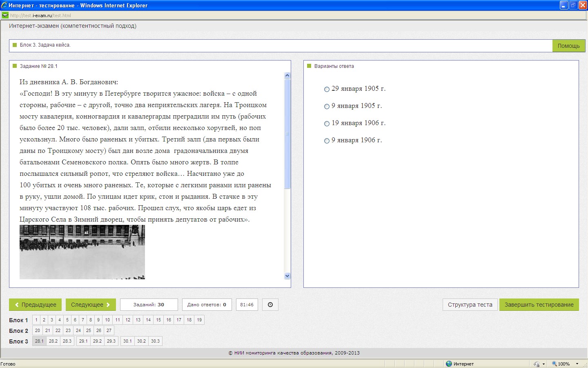Jump to question 24 in Блок 2
The height and width of the screenshot is (368, 588).
(78, 330)
